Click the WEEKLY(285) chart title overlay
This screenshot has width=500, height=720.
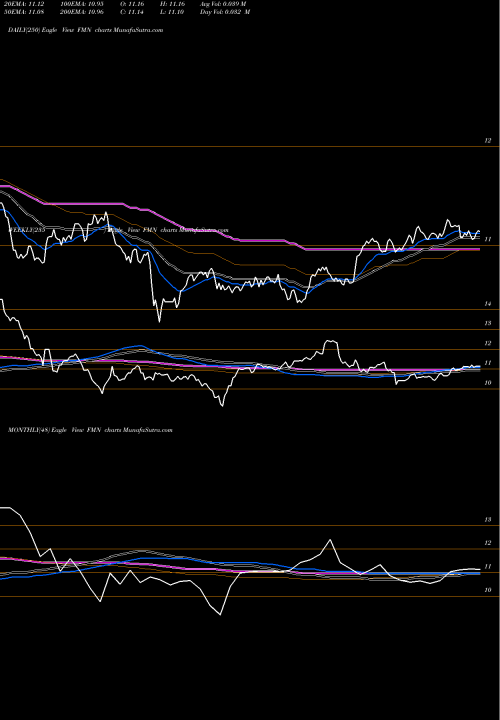coord(118,230)
